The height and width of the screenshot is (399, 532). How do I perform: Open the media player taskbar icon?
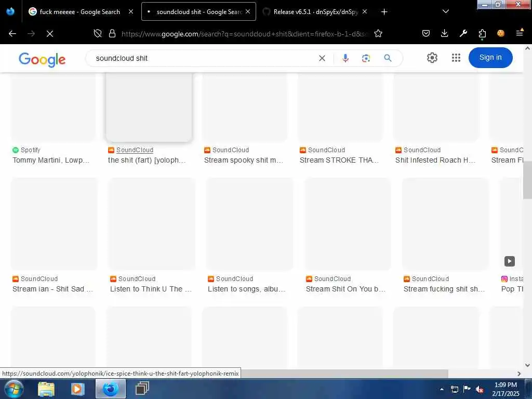(77, 389)
